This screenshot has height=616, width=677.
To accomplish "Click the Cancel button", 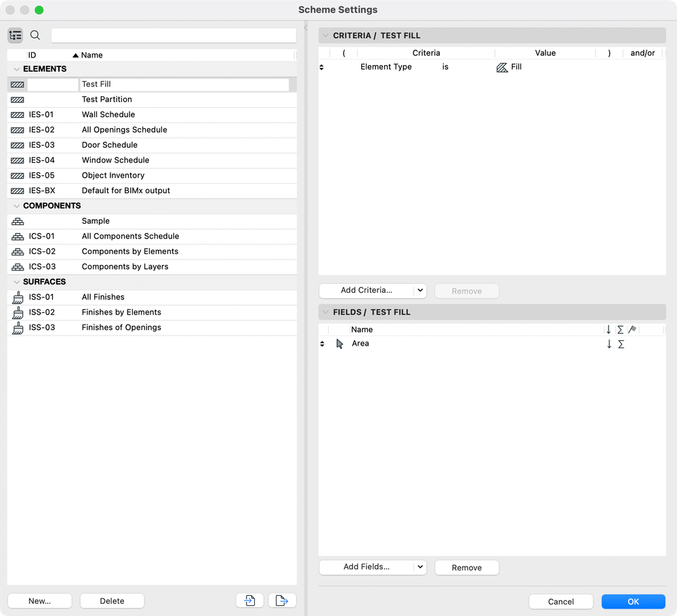I will pos(561,601).
